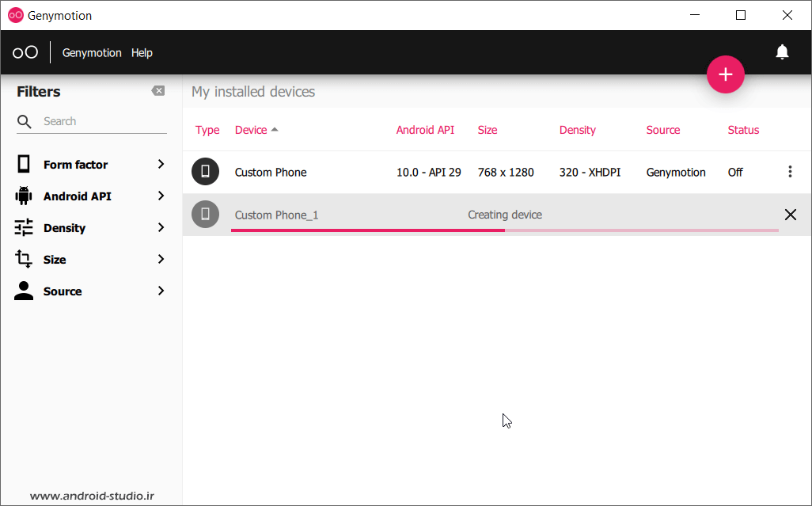Expand the Density filter section
This screenshot has height=506, width=812.
(161, 227)
